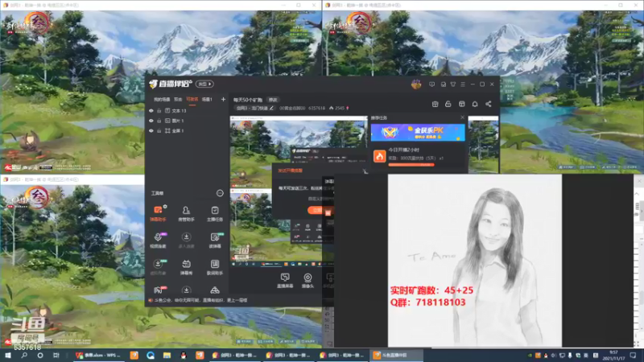Select the highlighted orange scene tab
The image size is (644, 362).
point(192,99)
